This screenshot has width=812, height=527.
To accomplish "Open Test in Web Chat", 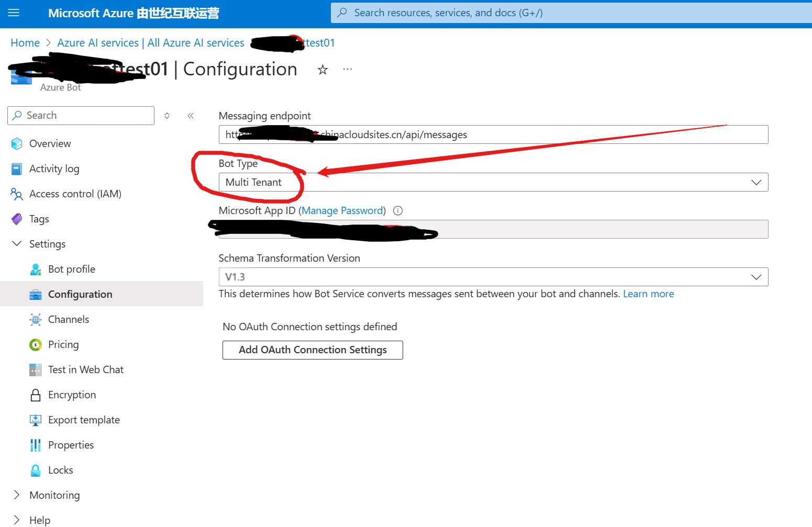I will pyautogui.click(x=85, y=369).
